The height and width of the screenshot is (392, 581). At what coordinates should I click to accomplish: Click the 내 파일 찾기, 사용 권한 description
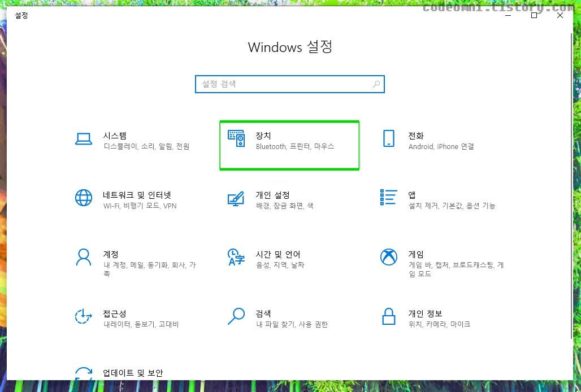click(x=292, y=324)
